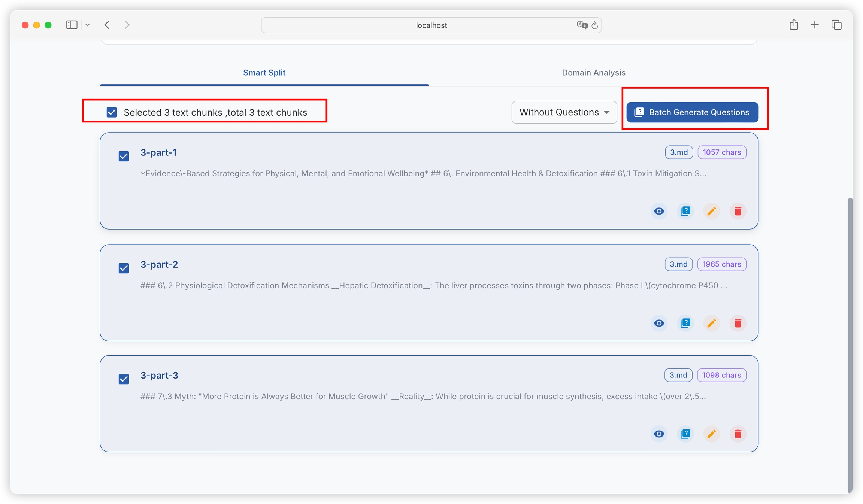Open the Without Questions filter dropdown

click(x=564, y=112)
